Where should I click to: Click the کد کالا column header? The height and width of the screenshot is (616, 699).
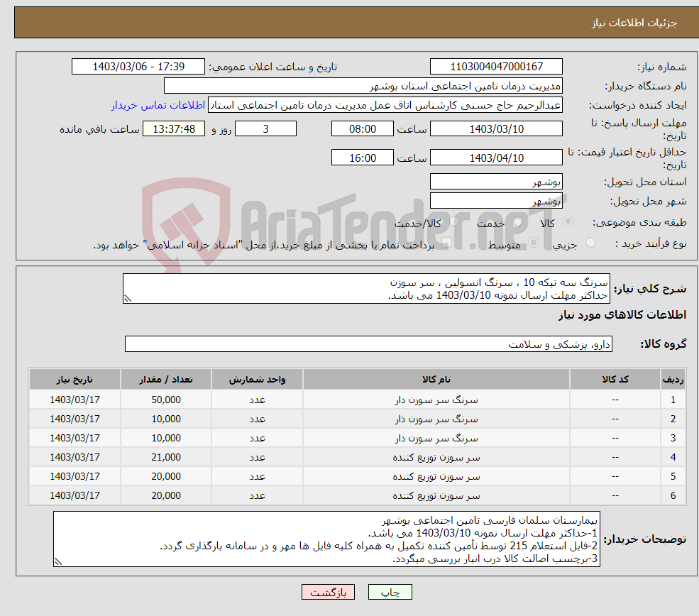pos(615,379)
